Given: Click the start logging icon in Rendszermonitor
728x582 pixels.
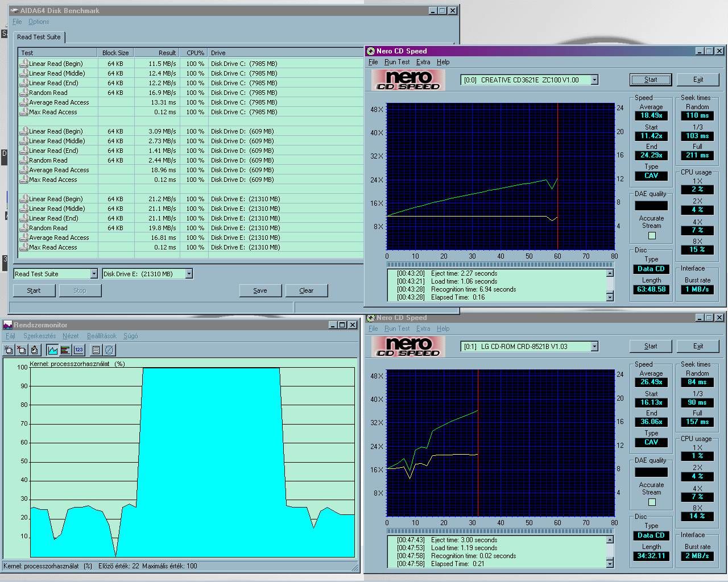Looking at the screenshot, I should (96, 350).
